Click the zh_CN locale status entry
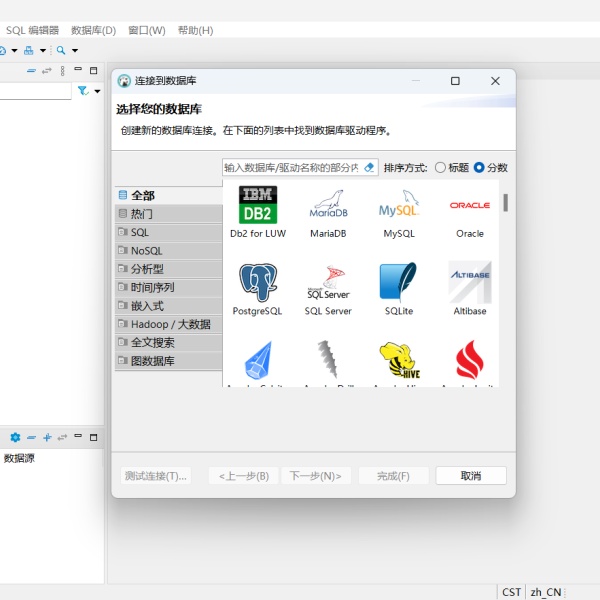Image resolution: width=600 pixels, height=600 pixels. click(x=546, y=592)
